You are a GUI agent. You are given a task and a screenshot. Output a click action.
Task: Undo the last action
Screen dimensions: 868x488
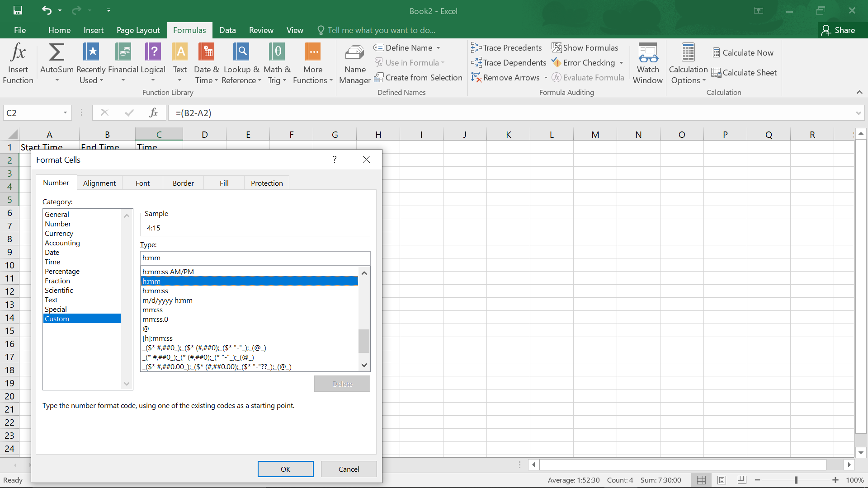tap(47, 10)
